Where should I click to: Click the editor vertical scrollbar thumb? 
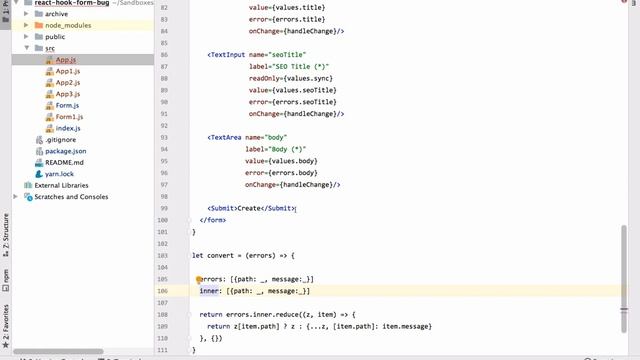tap(624, 279)
